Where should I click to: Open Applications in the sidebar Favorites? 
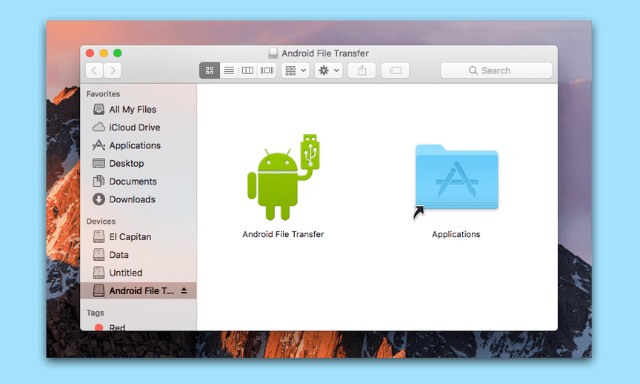[138, 145]
